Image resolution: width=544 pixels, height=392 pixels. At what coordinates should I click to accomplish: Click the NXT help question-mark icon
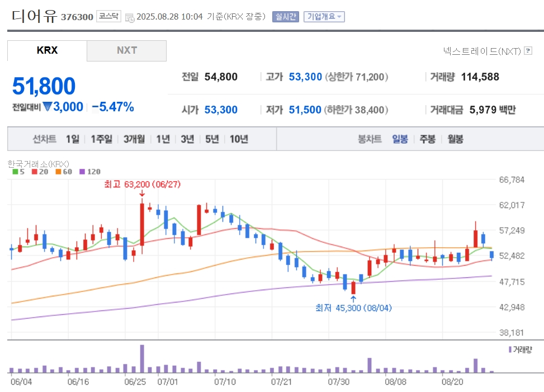pyautogui.click(x=528, y=51)
